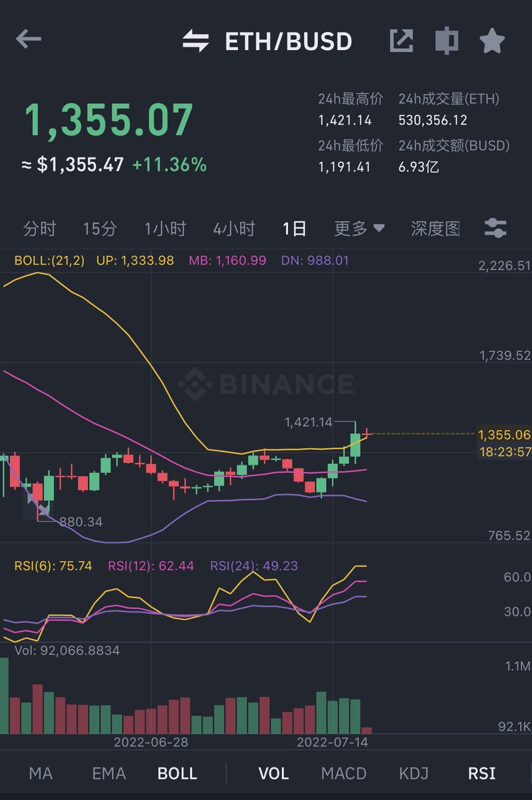Tap the UP: 1,333.98 label
The width and height of the screenshot is (532, 800).
coord(135,260)
